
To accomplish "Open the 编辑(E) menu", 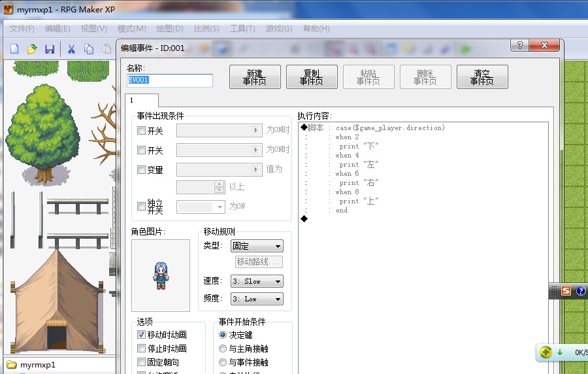I will pos(57,29).
